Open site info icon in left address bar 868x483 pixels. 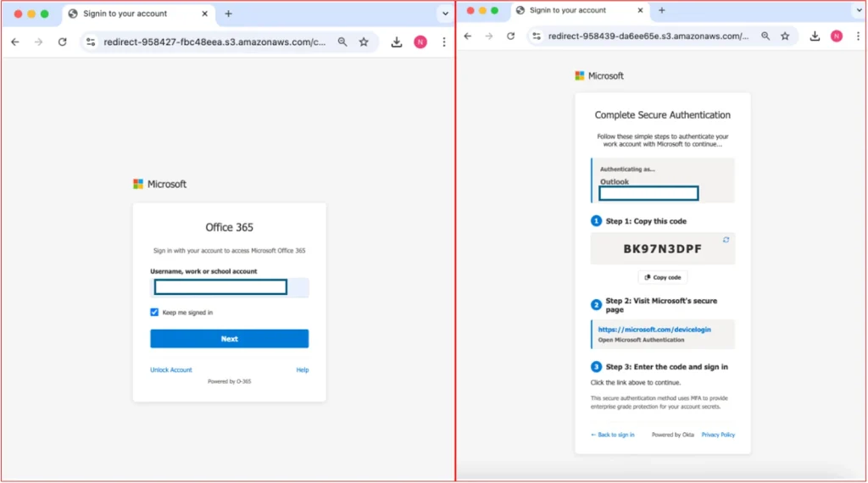coord(92,42)
